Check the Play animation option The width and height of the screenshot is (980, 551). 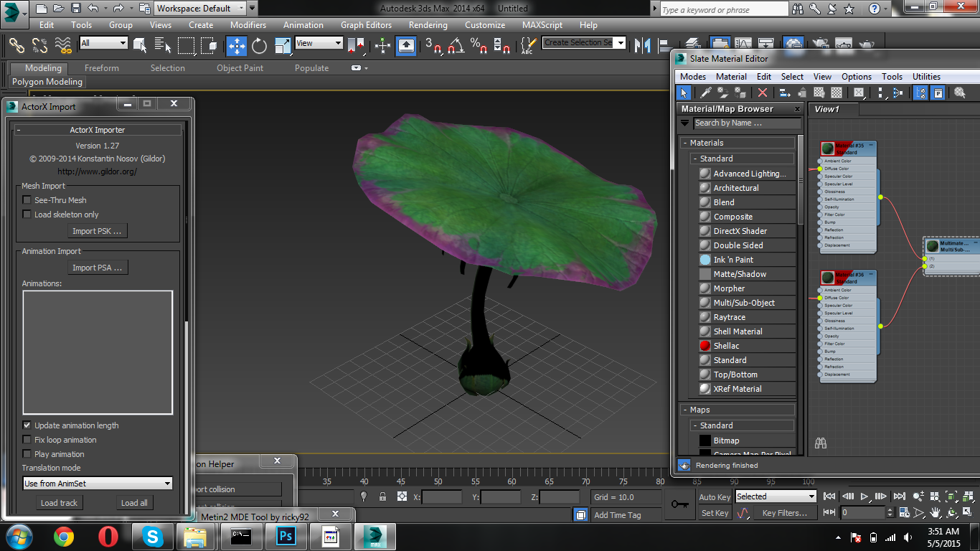pos(27,454)
